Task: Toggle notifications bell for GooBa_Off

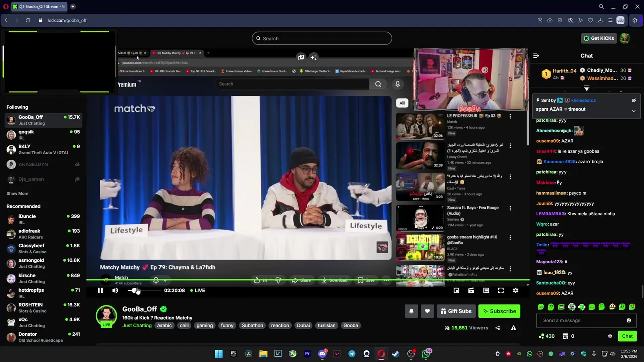Action: click(x=411, y=311)
